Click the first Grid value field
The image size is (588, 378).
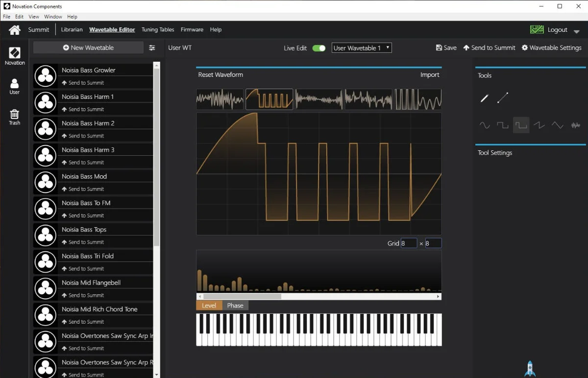click(x=409, y=243)
